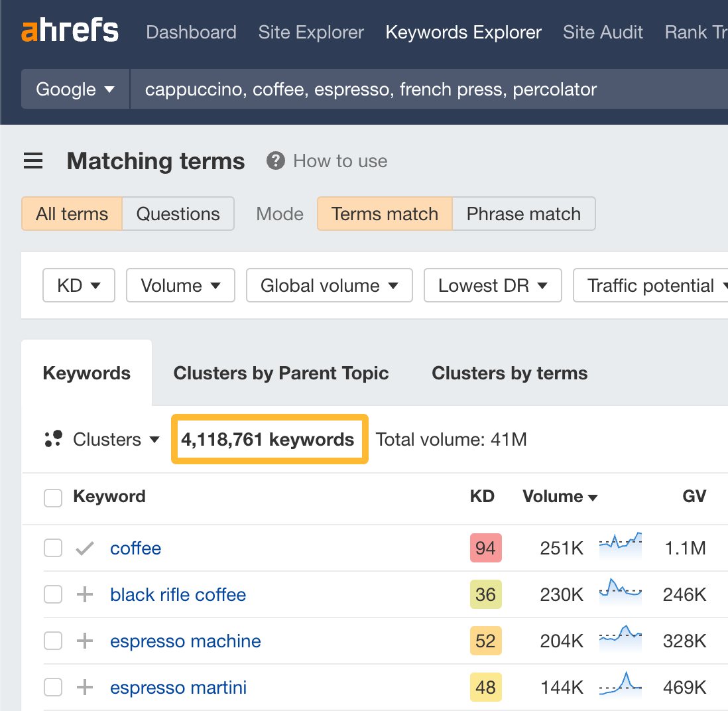728x711 pixels.
Task: Add "espresso machine" with the plus icon
Action: (84, 641)
